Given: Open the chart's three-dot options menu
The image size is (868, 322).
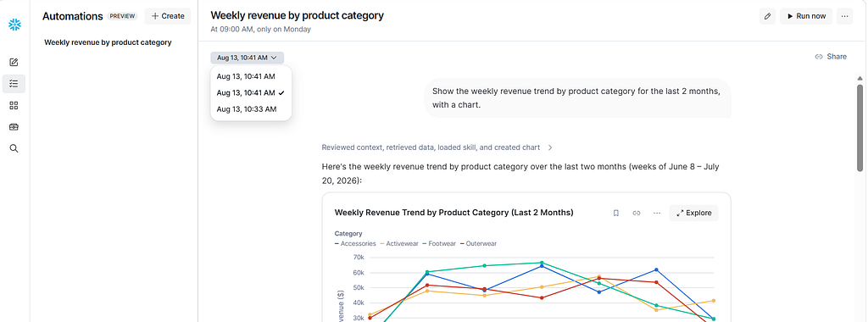Looking at the screenshot, I should point(657,213).
